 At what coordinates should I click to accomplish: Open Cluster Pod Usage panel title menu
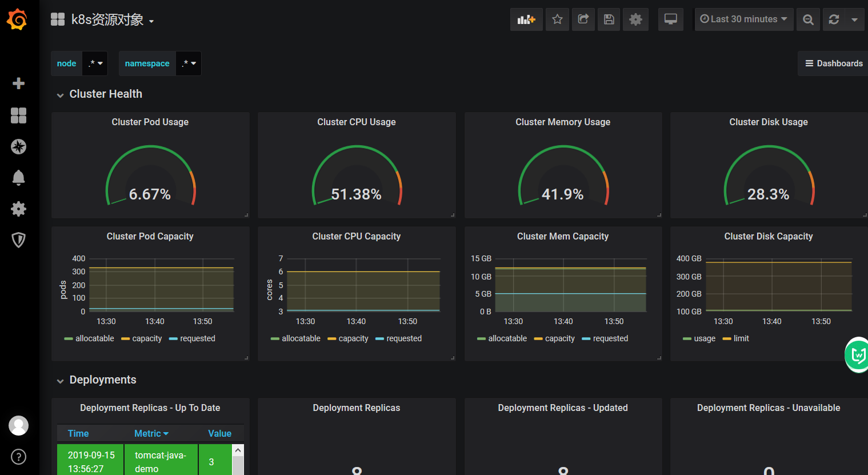point(150,122)
